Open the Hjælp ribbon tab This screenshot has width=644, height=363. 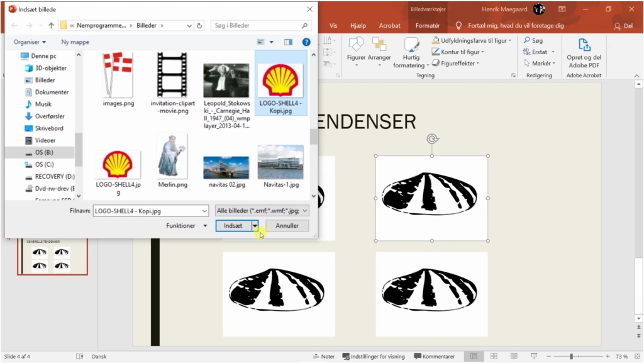point(358,25)
